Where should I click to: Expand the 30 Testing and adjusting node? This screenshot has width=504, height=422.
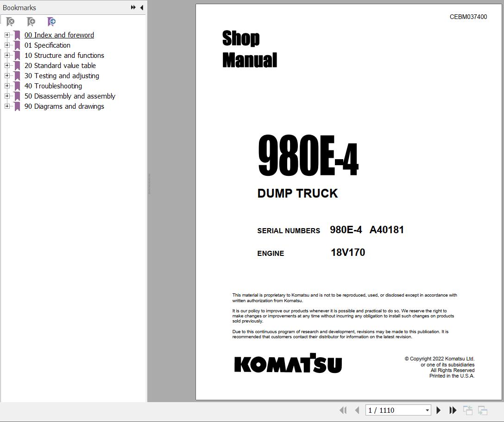[x=7, y=76]
